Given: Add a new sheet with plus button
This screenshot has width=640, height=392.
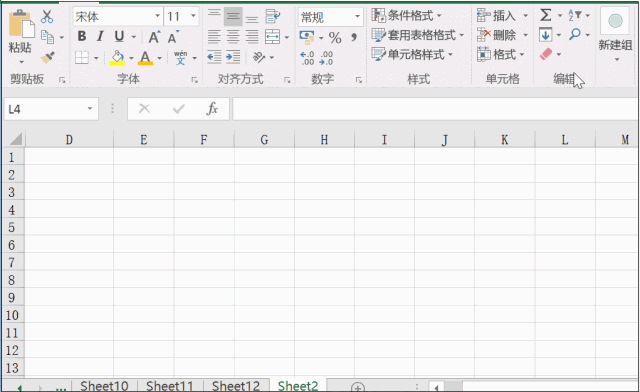Looking at the screenshot, I should click(358, 387).
